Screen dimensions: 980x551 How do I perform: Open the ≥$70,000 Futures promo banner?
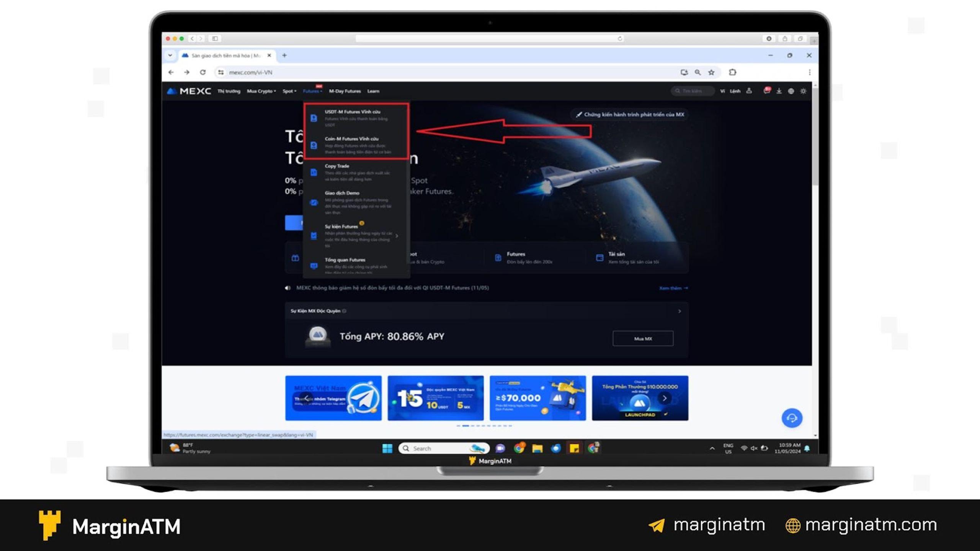click(x=538, y=398)
